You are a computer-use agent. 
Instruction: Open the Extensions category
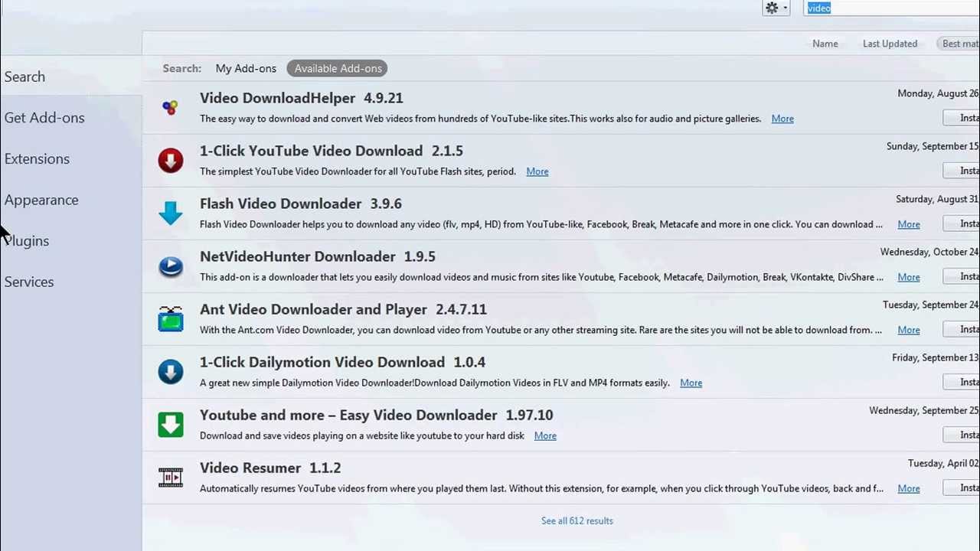(70, 158)
